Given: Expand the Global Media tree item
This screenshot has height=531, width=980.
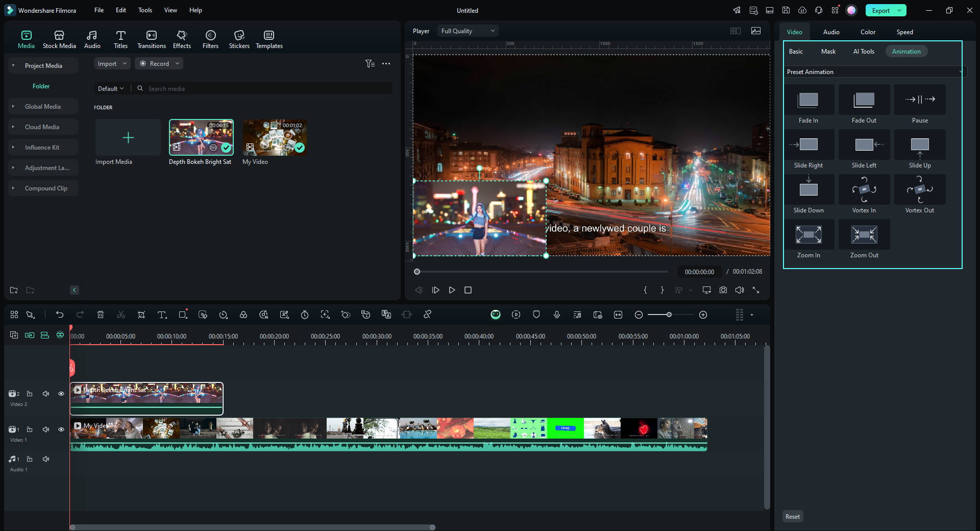Looking at the screenshot, I should (x=14, y=107).
